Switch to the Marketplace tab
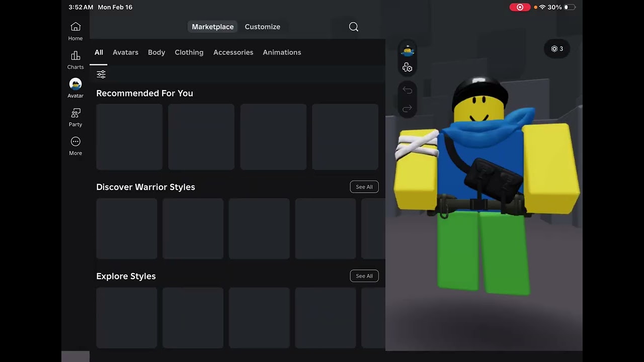Screen dimensions: 644x362 pos(213,27)
